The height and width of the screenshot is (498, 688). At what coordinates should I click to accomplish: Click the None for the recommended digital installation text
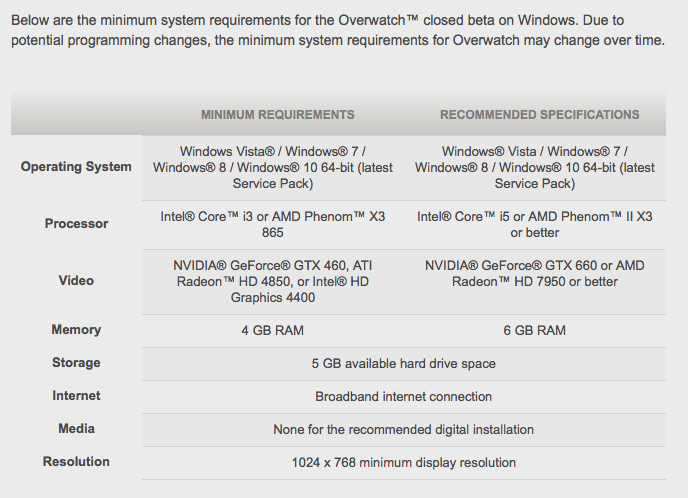coord(404,430)
